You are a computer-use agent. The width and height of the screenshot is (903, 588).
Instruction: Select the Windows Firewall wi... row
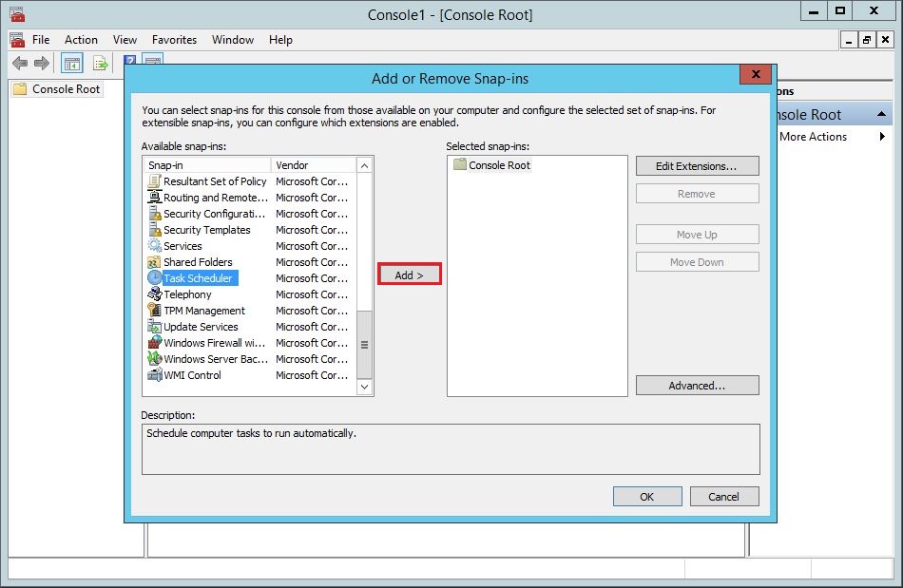[251, 342]
